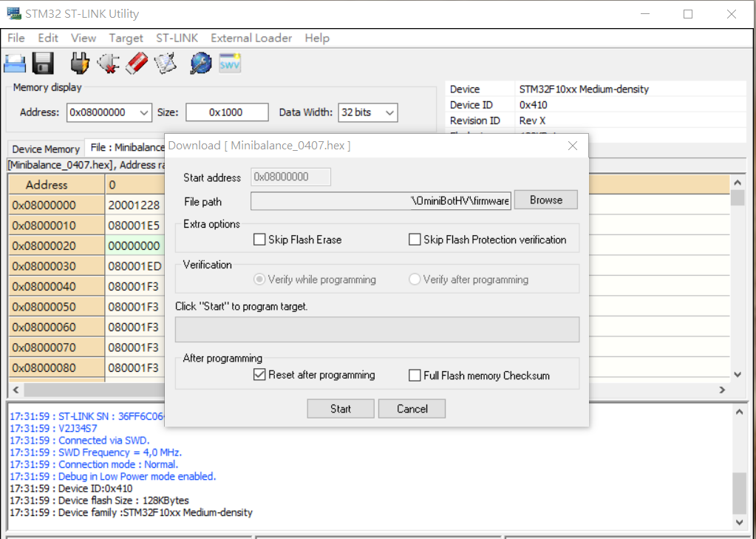Click the Full chip erase eraser icon

tap(137, 64)
